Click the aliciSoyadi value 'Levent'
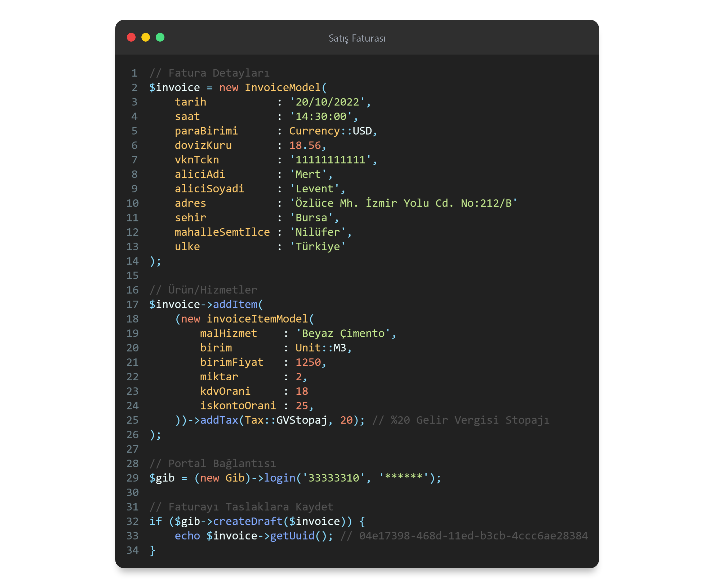Screen dimensions: 715x588 314,189
